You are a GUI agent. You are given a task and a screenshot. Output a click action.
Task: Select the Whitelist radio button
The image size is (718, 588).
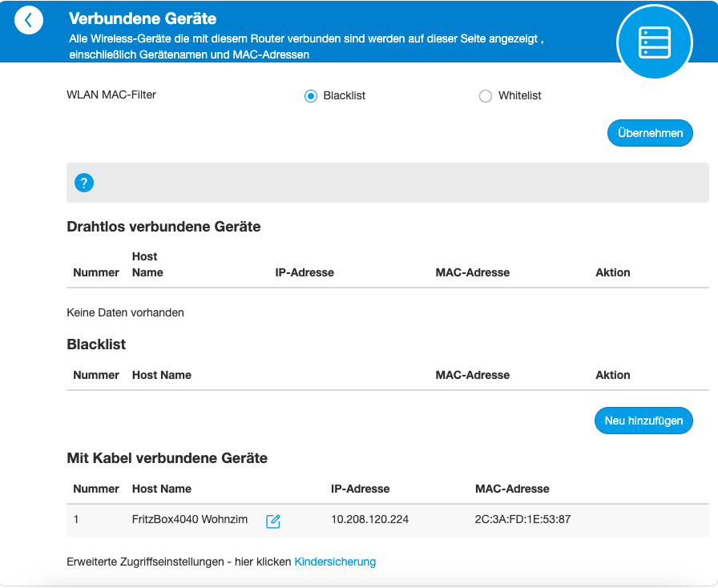coord(485,96)
